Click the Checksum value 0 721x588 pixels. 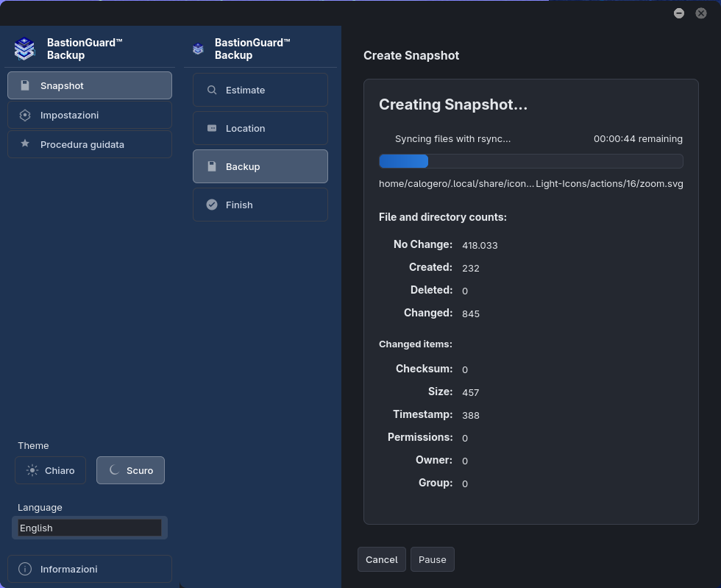[465, 369]
